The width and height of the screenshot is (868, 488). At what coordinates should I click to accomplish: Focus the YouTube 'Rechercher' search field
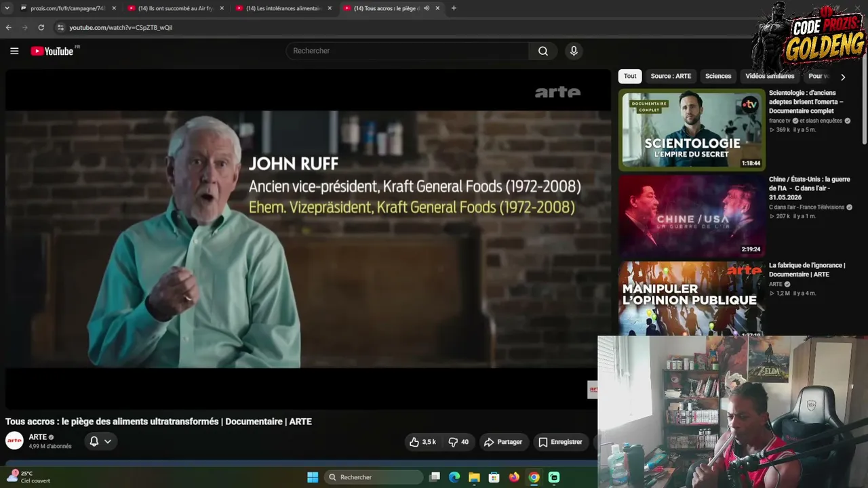coord(408,51)
